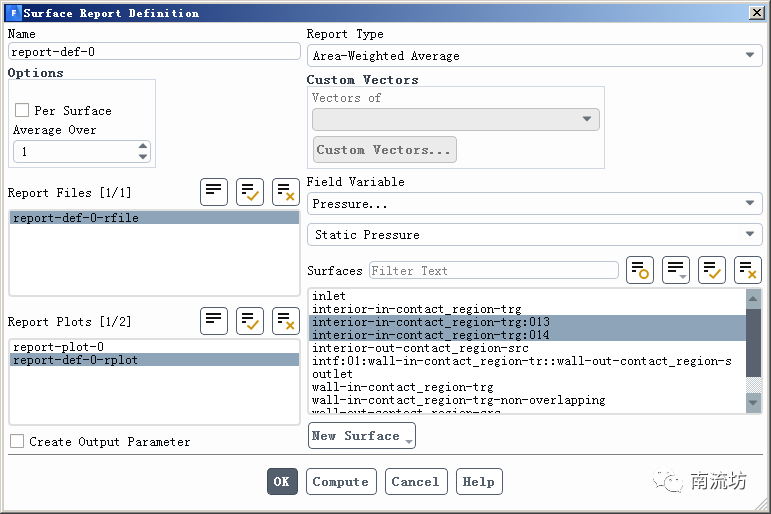771x514 pixels.
Task: Increase the Average Over stepper value
Action: 143,147
